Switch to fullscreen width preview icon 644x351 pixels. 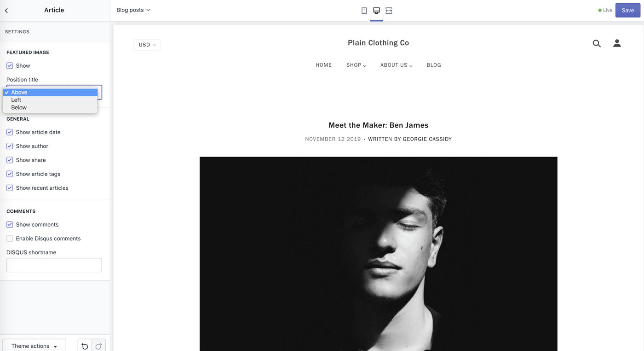point(389,11)
